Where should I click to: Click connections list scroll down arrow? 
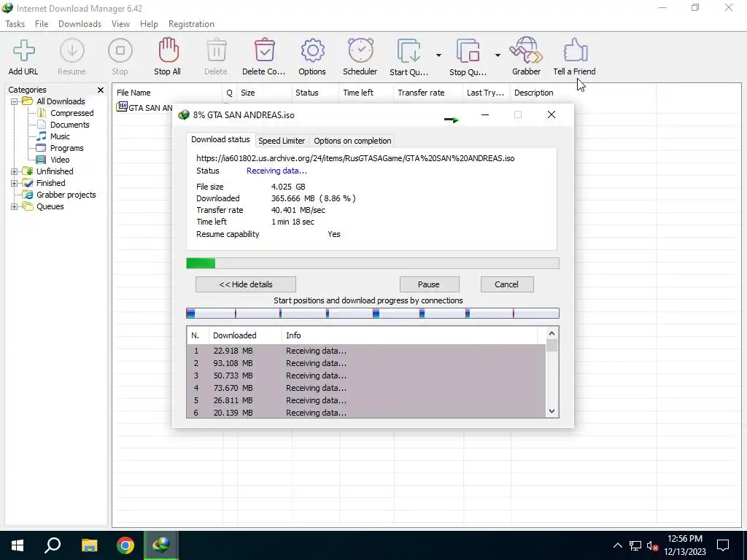pos(551,411)
